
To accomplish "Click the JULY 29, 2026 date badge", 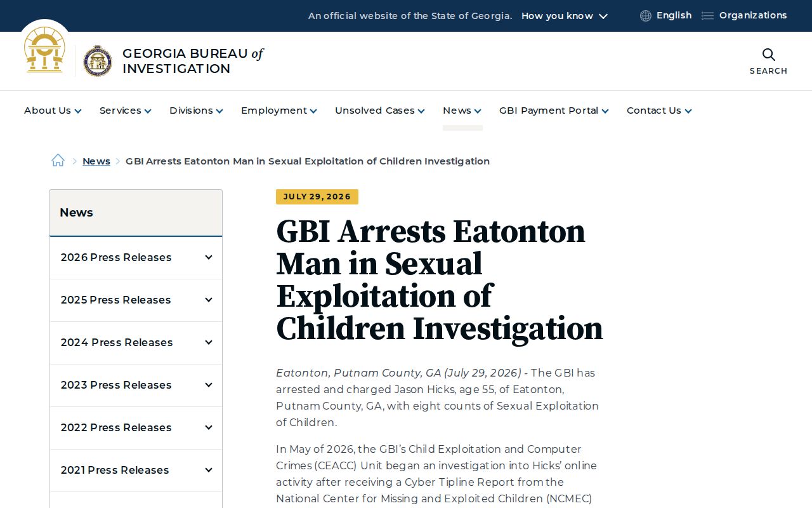I will click(x=317, y=197).
